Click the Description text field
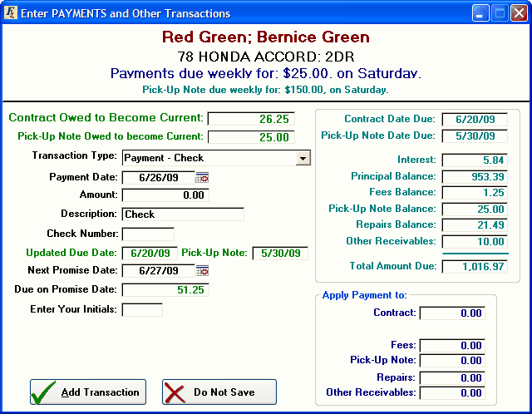The width and height of the screenshot is (532, 414). tap(182, 214)
